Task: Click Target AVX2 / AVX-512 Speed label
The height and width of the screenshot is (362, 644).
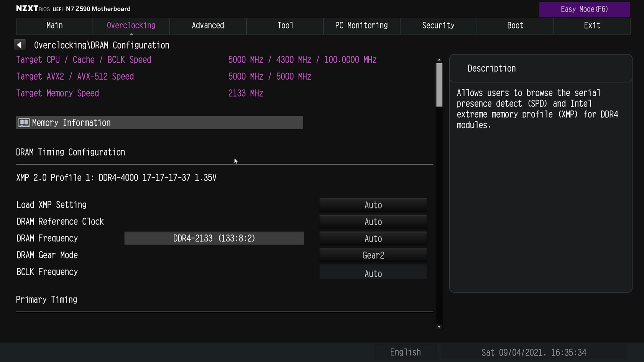Action: point(75,77)
